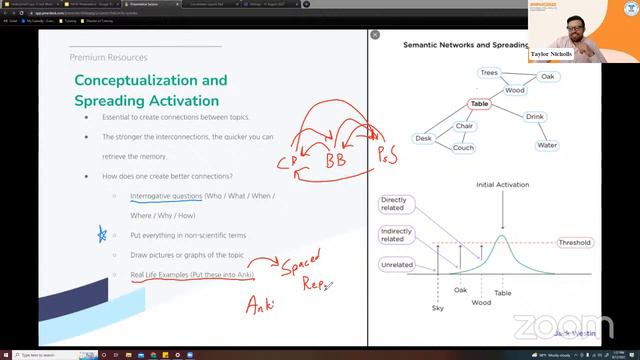Click the Directly related label
The height and width of the screenshot is (360, 640).
coord(396,204)
